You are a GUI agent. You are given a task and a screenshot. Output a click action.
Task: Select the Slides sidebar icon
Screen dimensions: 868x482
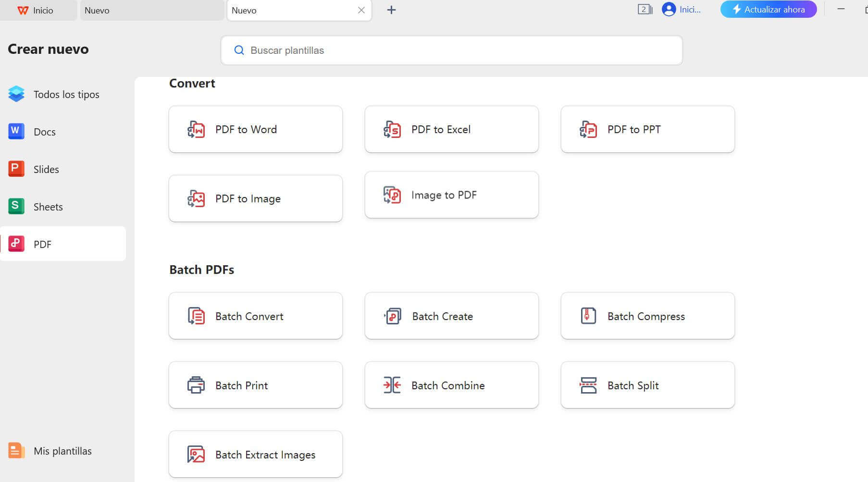[x=16, y=169]
